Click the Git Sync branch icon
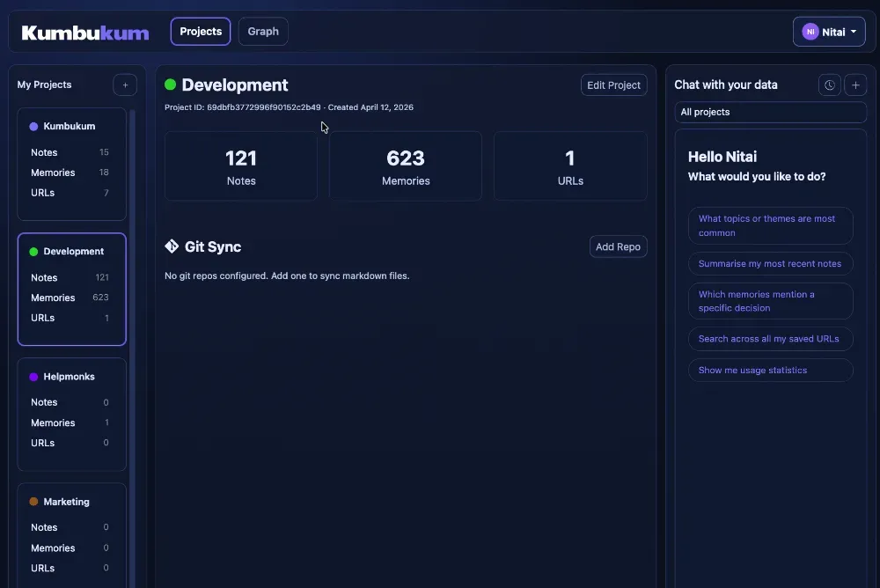 [x=172, y=246]
